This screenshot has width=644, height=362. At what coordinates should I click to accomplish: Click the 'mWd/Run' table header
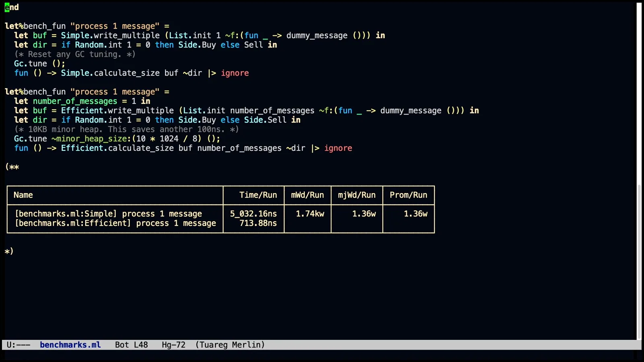(x=308, y=195)
